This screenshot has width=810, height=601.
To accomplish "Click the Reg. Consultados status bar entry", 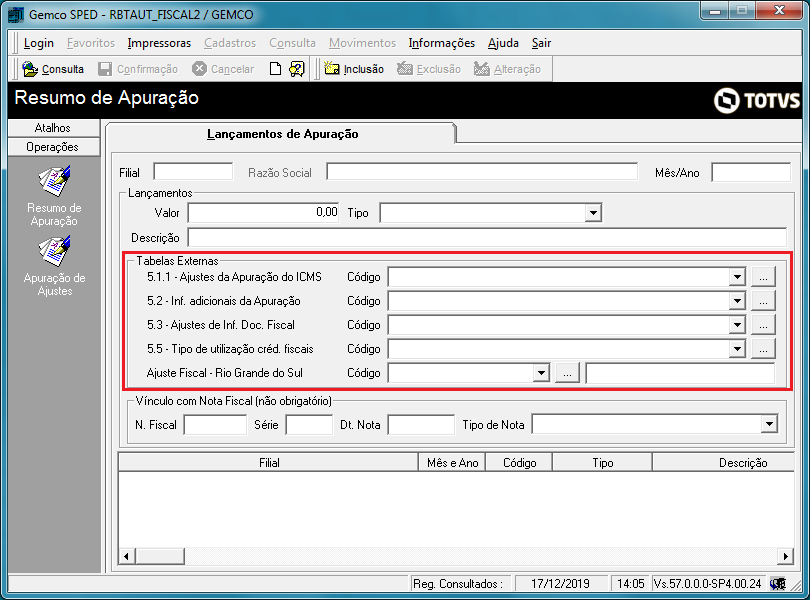I will [x=461, y=584].
